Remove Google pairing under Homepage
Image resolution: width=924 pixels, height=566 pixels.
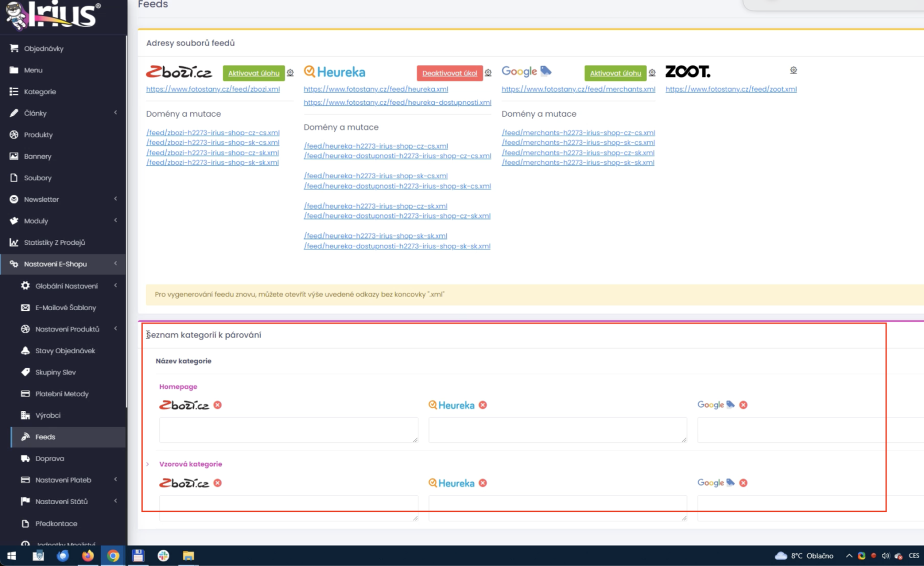[x=743, y=405]
